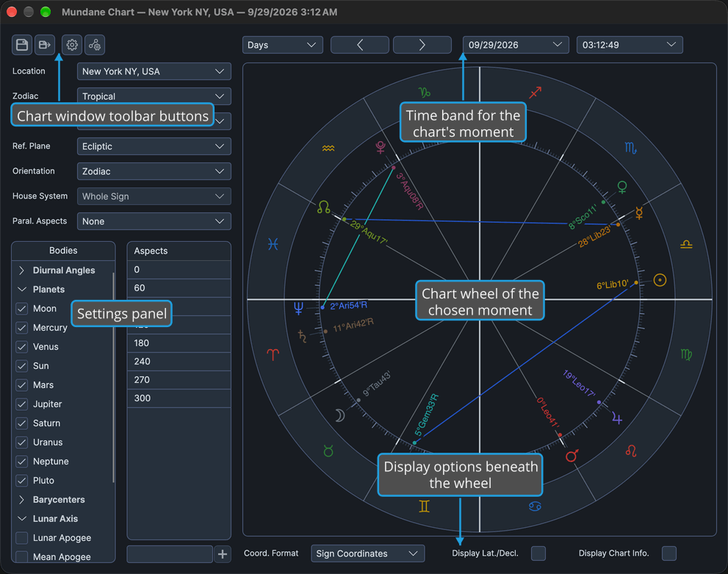
Task: Click the save chart toolbar icon
Action: click(22, 45)
